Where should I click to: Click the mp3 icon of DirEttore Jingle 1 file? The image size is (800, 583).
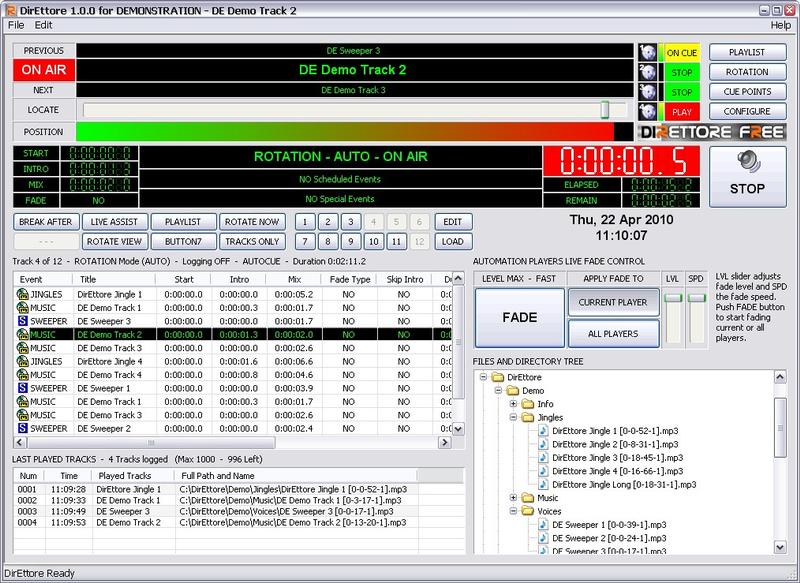click(x=543, y=430)
